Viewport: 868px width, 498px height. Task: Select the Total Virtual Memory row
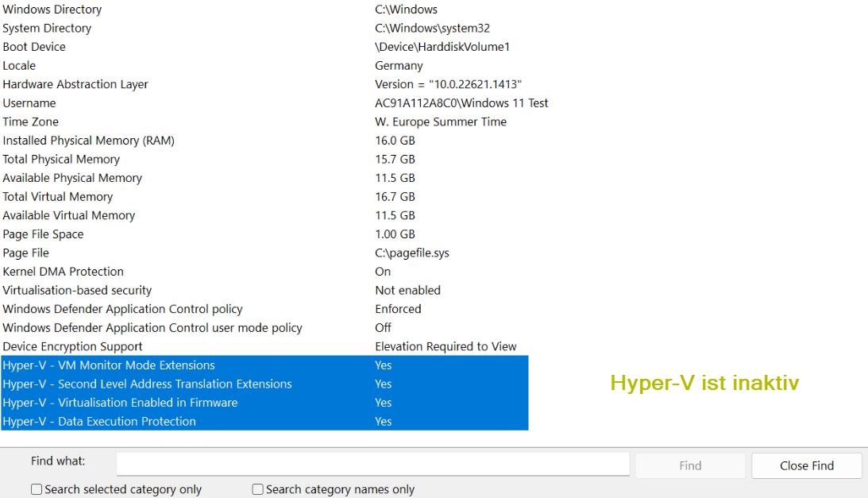tap(58, 197)
